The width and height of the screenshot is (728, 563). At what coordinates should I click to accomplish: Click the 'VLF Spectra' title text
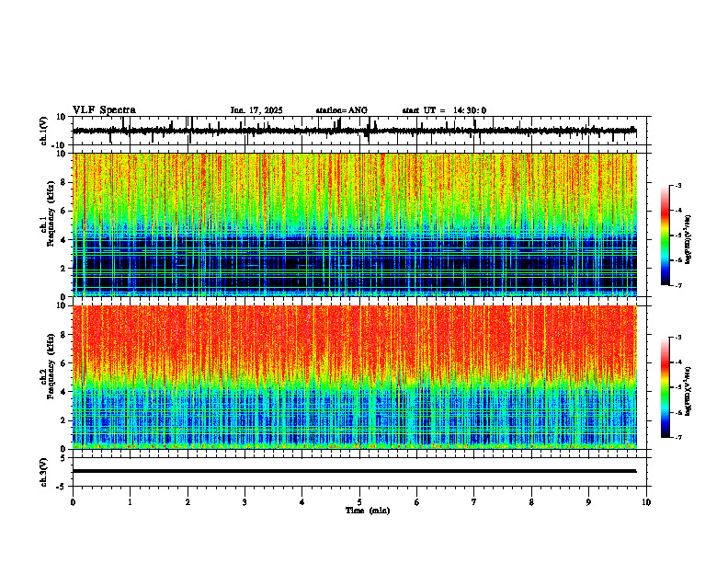pos(104,110)
